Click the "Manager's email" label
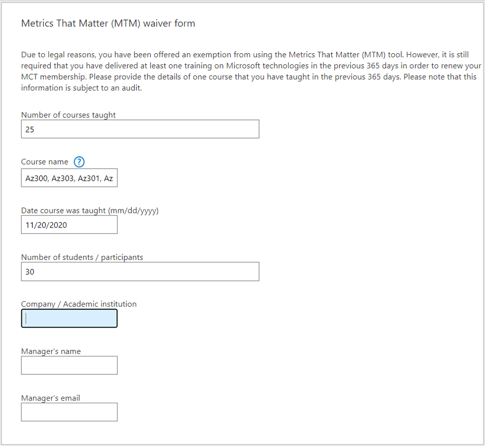This screenshot has width=485, height=448. point(51,398)
